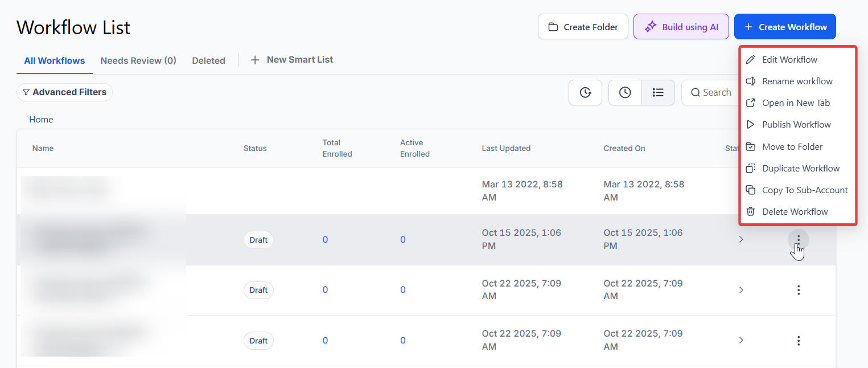Click Build using AI button
The height and width of the screenshot is (368, 868).
681,27
